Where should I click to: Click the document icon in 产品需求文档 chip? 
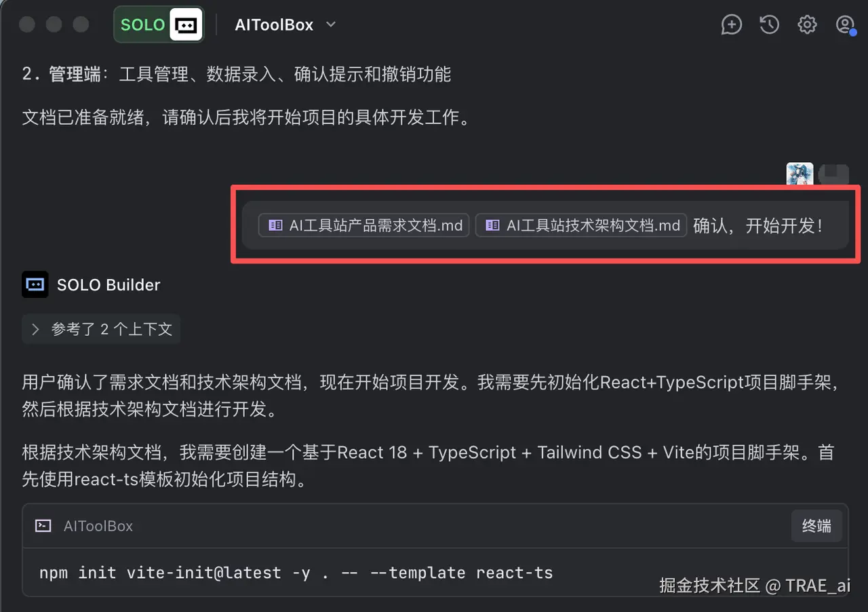275,225
